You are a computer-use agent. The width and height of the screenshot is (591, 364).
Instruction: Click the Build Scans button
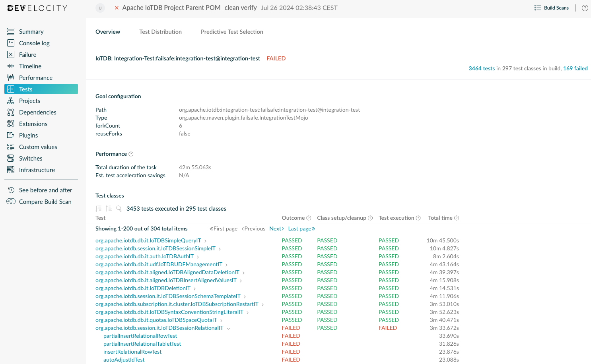[552, 8]
